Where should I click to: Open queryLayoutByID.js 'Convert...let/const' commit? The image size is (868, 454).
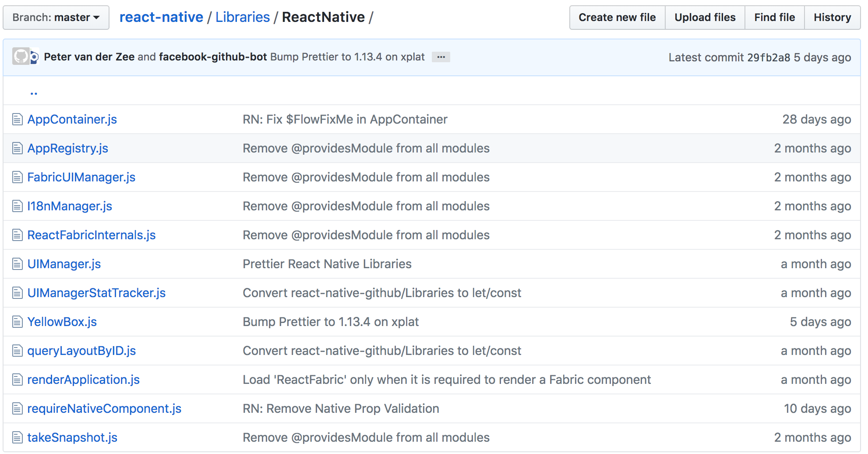382,351
